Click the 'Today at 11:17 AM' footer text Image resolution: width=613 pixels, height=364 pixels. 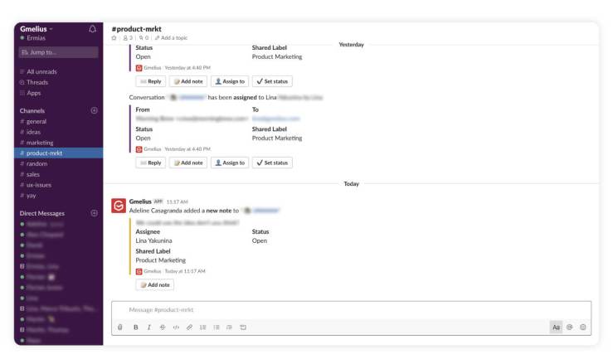185,271
